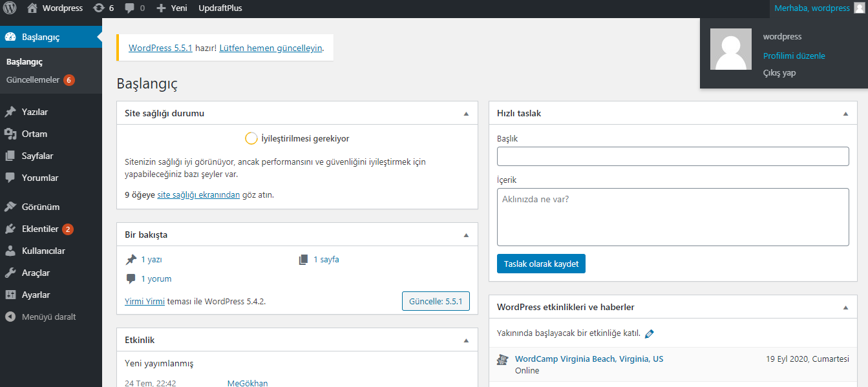
Task: Click the small avatar icon in admin bar
Action: 858,8
